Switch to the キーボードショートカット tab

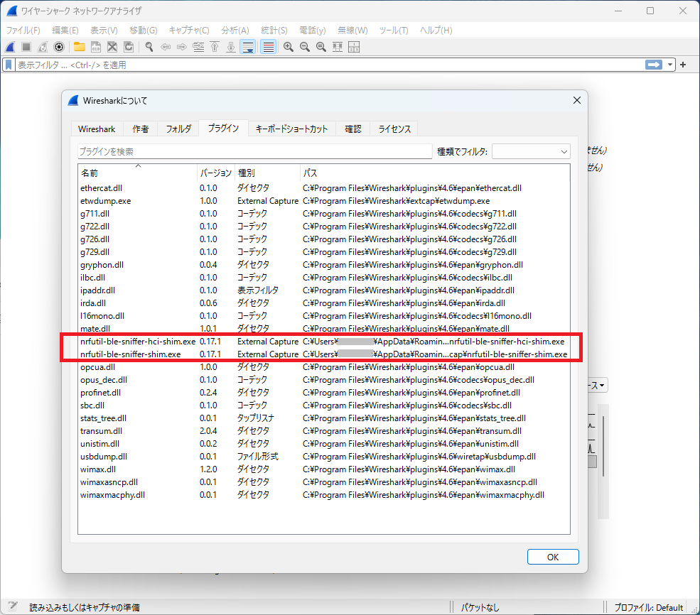pyautogui.click(x=291, y=129)
